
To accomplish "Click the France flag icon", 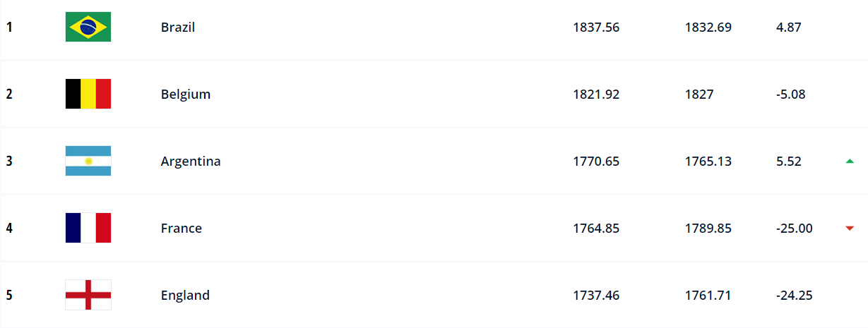I will (x=88, y=228).
